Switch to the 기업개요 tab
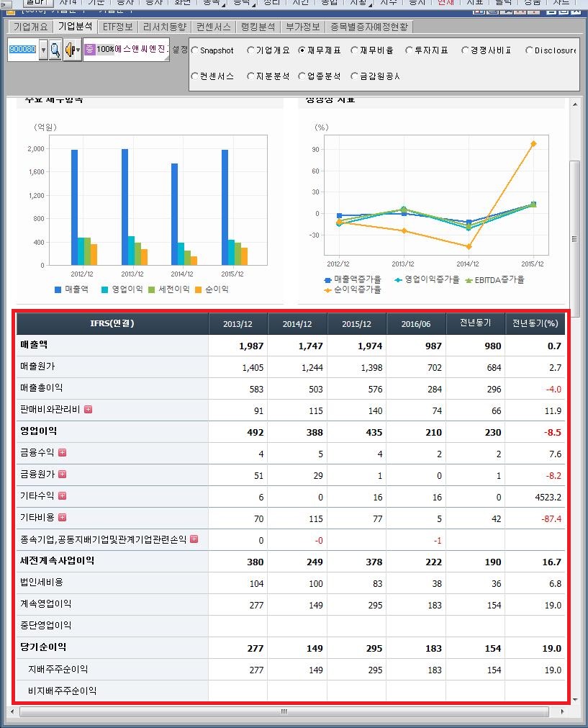The width and height of the screenshot is (588, 728). coord(30,27)
